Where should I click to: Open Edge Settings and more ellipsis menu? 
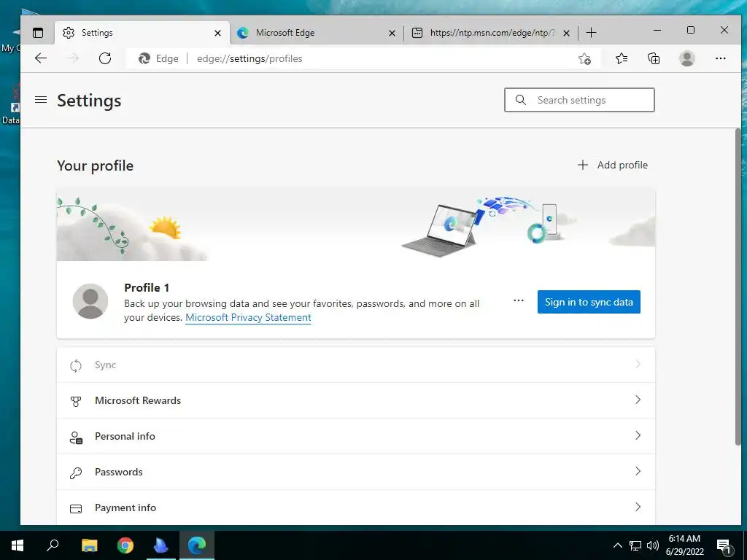point(720,58)
